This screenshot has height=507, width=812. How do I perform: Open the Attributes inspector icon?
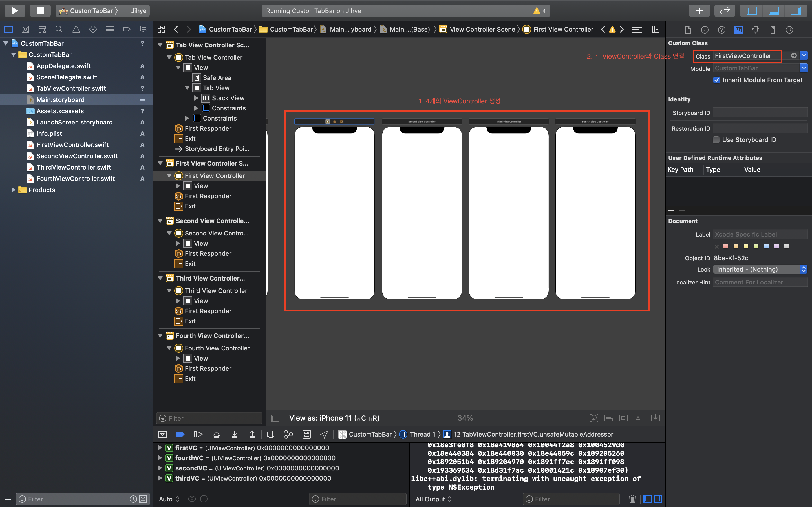click(755, 30)
